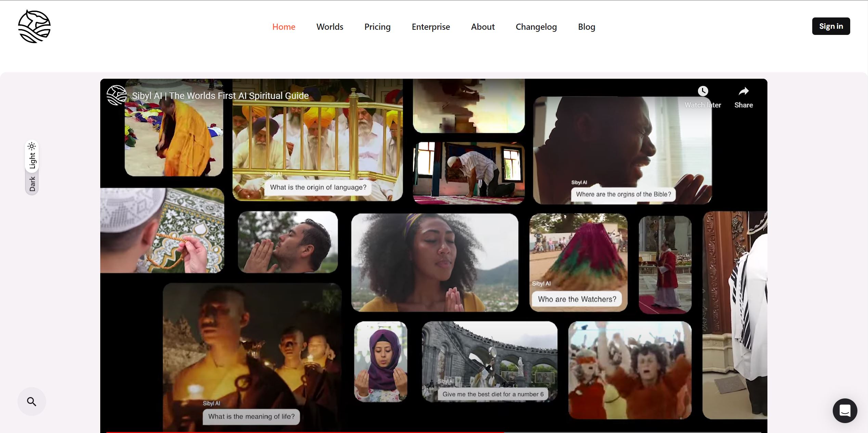Click the YouTube logo in the video player
The width and height of the screenshot is (868, 433).
point(116,96)
